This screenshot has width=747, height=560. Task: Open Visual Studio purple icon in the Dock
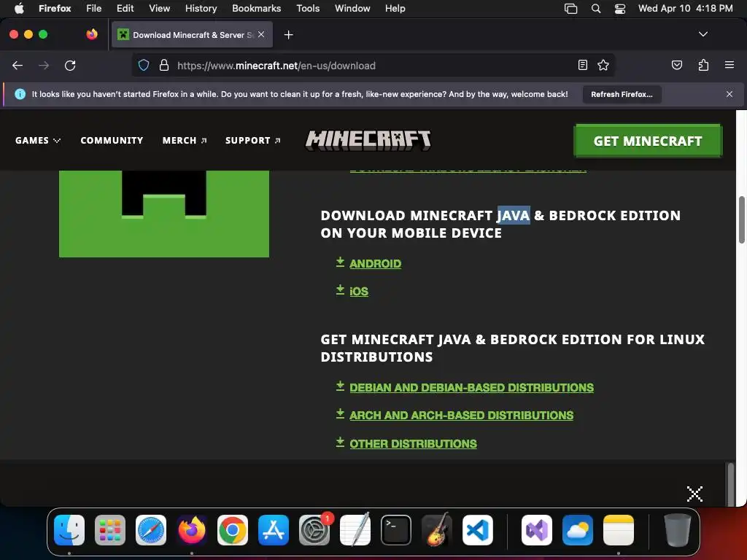tap(537, 530)
